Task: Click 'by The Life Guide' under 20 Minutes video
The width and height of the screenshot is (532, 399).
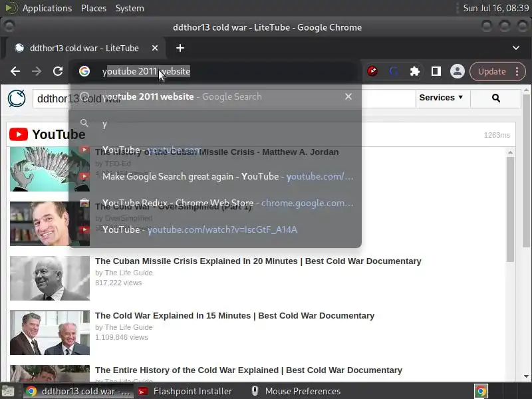Action: point(124,273)
